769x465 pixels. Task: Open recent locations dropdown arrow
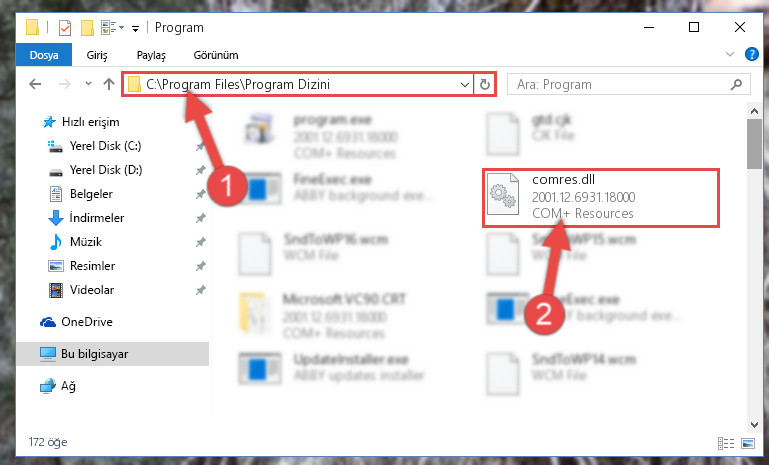point(88,84)
